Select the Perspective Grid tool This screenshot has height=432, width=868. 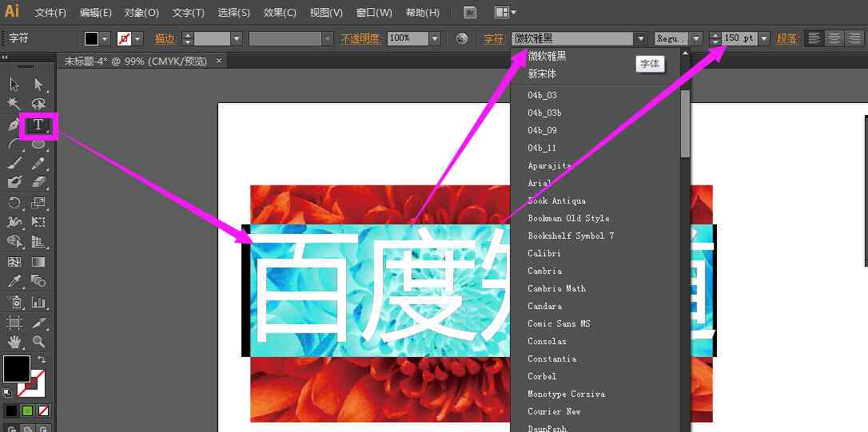[x=38, y=241]
